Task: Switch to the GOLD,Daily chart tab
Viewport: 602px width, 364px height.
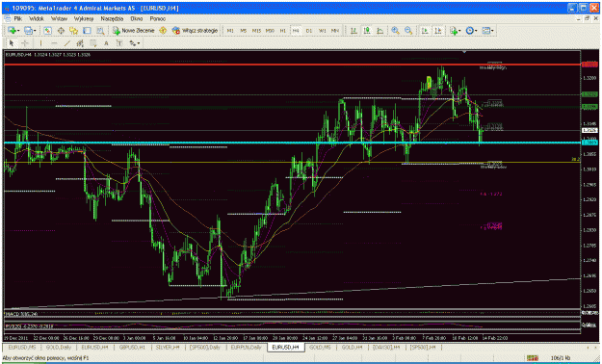Action: [x=59, y=347]
